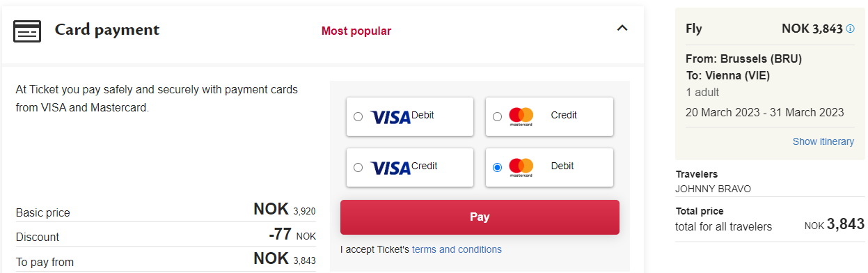
Task: Select the Mastercard Debit radio button
Action: 497,167
